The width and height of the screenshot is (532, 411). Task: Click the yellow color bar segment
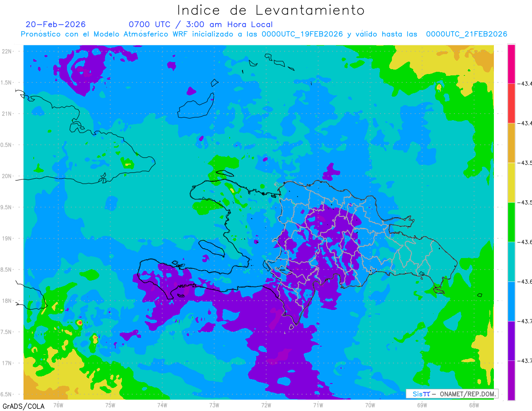click(511, 182)
